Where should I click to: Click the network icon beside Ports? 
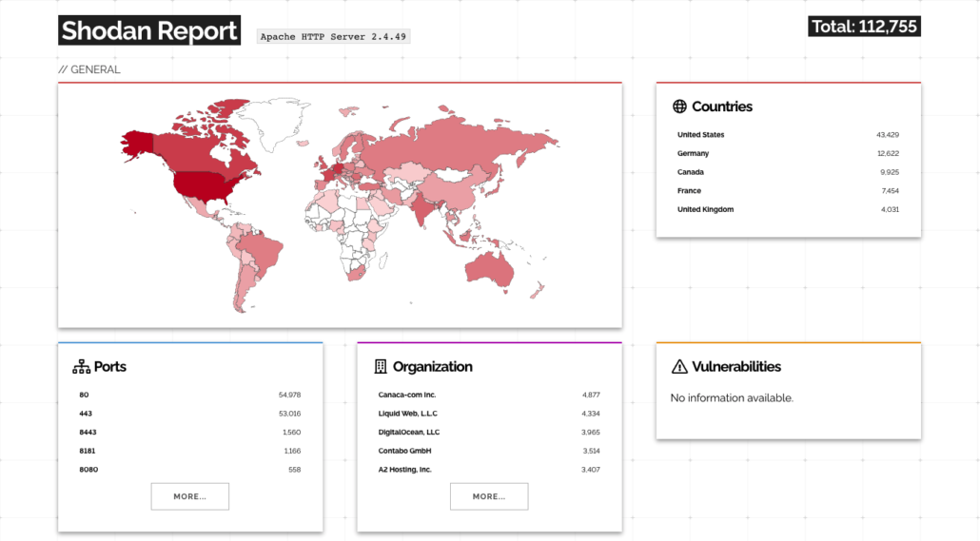[x=81, y=367]
